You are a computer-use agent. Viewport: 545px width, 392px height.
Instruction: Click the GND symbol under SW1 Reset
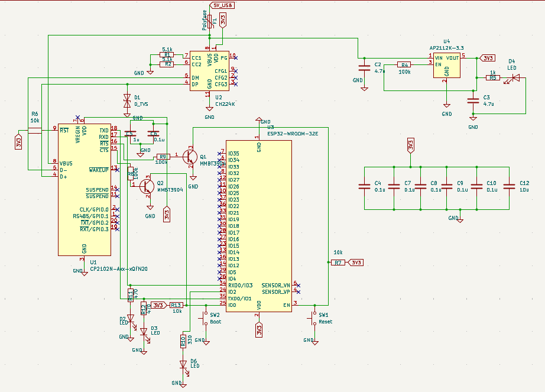[315, 343]
